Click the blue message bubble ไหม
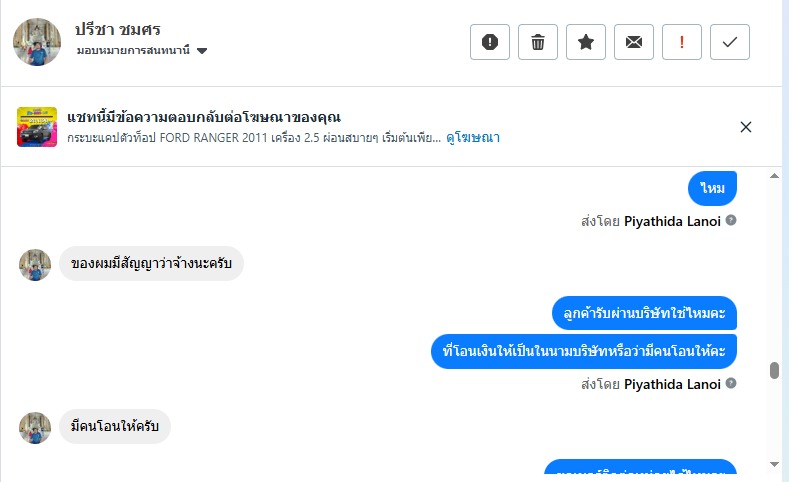Screen dimensions: 789x482 (x=712, y=187)
